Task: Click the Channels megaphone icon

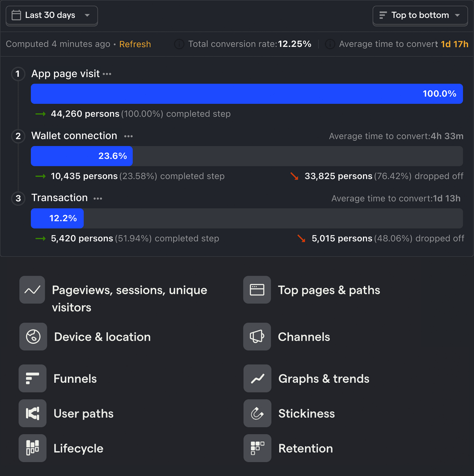Action: coord(257,337)
